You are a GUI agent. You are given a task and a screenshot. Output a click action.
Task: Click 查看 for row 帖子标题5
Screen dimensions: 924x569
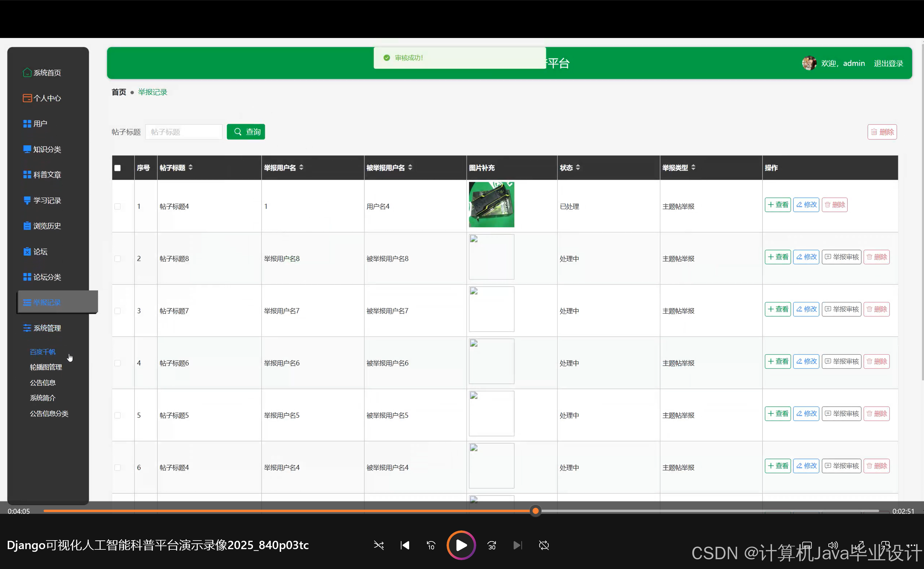pyautogui.click(x=778, y=414)
